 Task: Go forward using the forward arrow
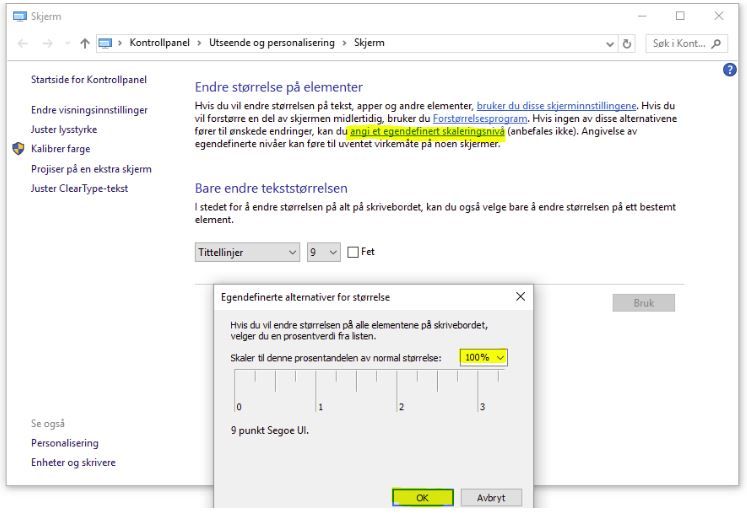click(x=47, y=43)
